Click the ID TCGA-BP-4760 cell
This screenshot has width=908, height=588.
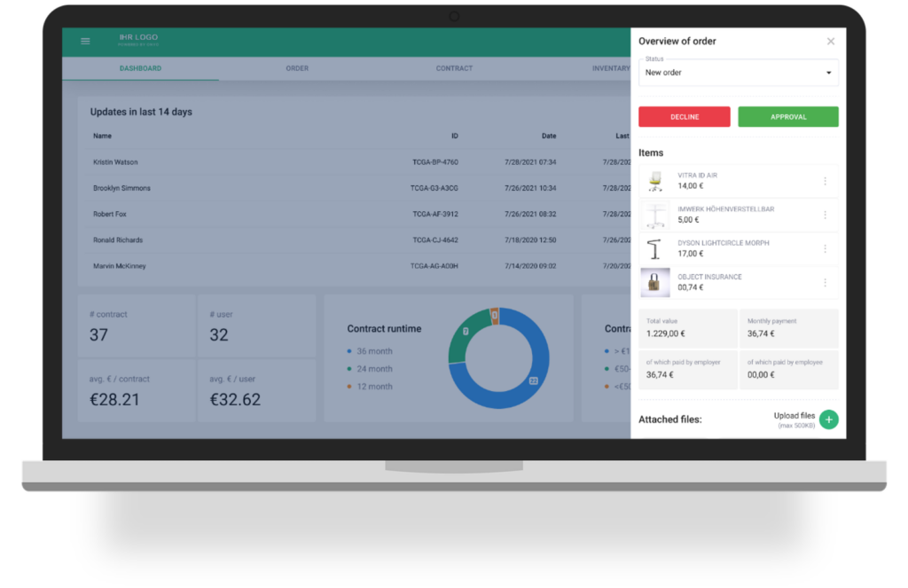[x=434, y=162]
